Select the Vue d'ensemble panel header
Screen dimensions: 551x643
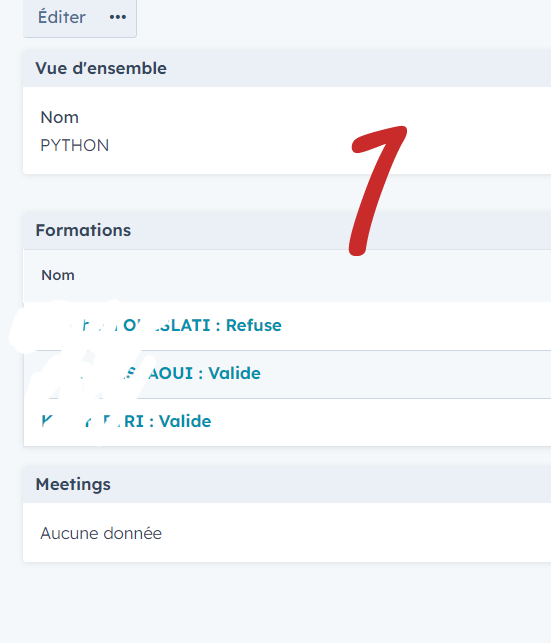tap(287, 68)
